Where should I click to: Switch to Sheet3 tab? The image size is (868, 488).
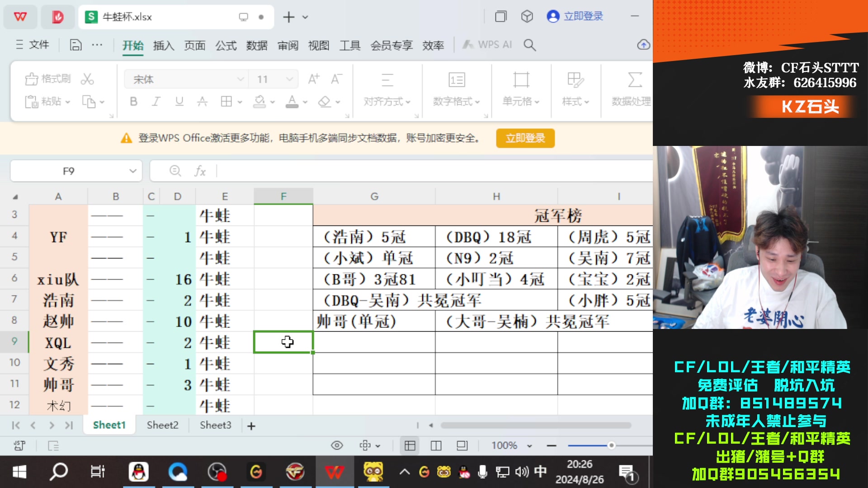[216, 425]
